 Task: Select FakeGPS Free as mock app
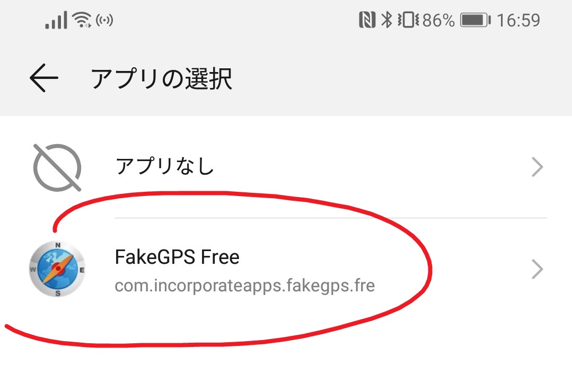coord(286,269)
